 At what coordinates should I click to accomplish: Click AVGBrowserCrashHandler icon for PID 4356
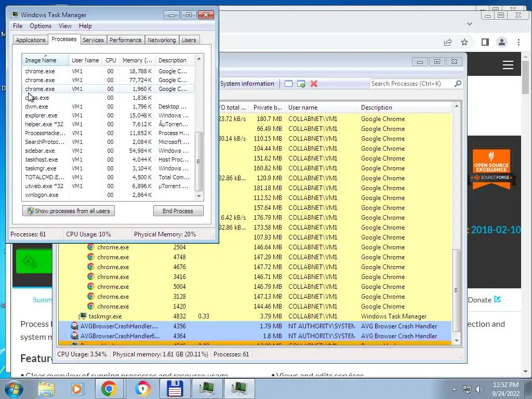pyautogui.click(x=74, y=326)
